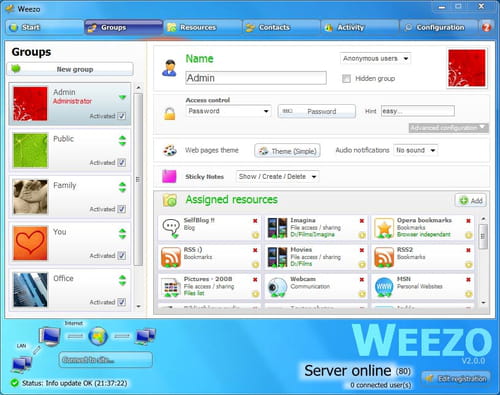
Task: Expand the Audio notifications No sound dropdown
Action: coord(415,150)
